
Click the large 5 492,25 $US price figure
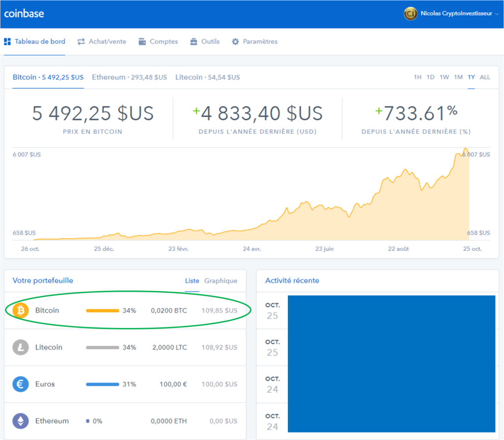click(93, 114)
